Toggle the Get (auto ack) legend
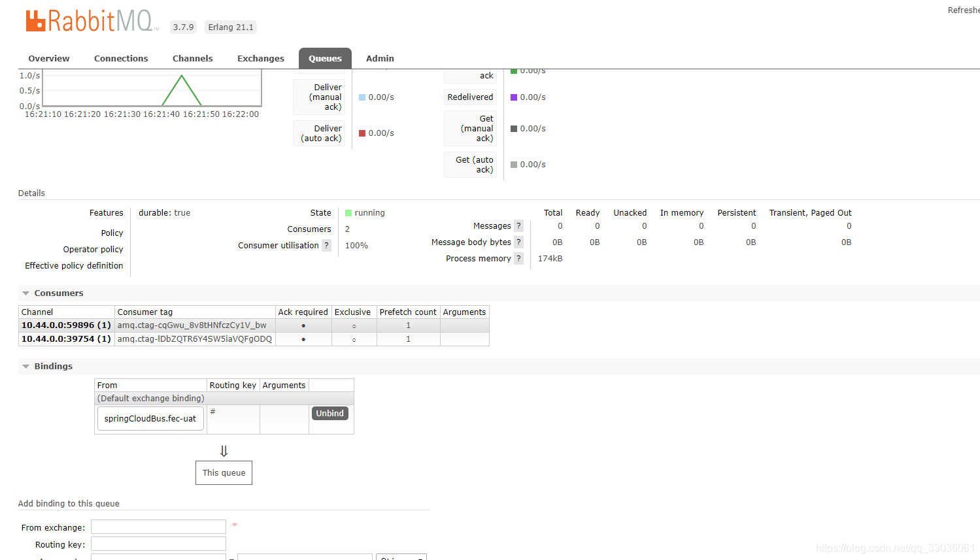This screenshot has width=980, height=560. [470, 164]
